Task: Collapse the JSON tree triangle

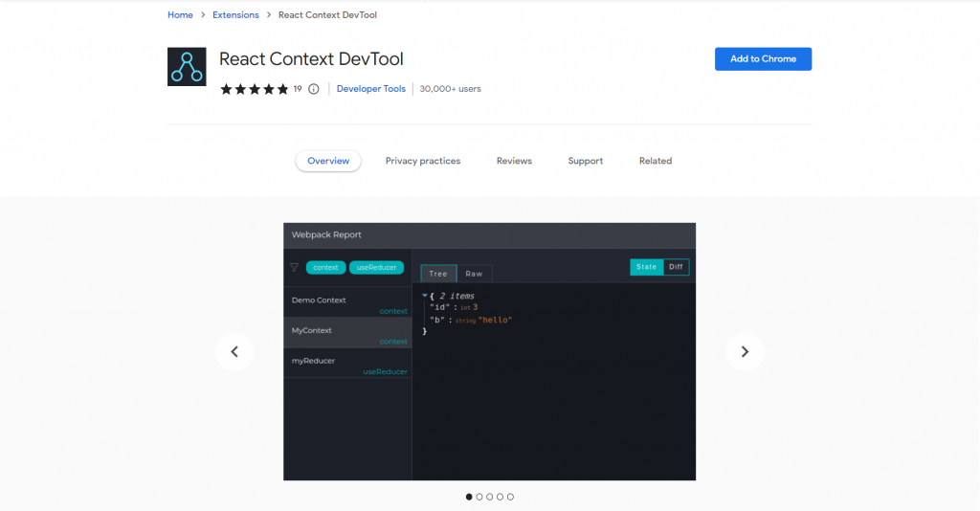Action: [x=424, y=296]
